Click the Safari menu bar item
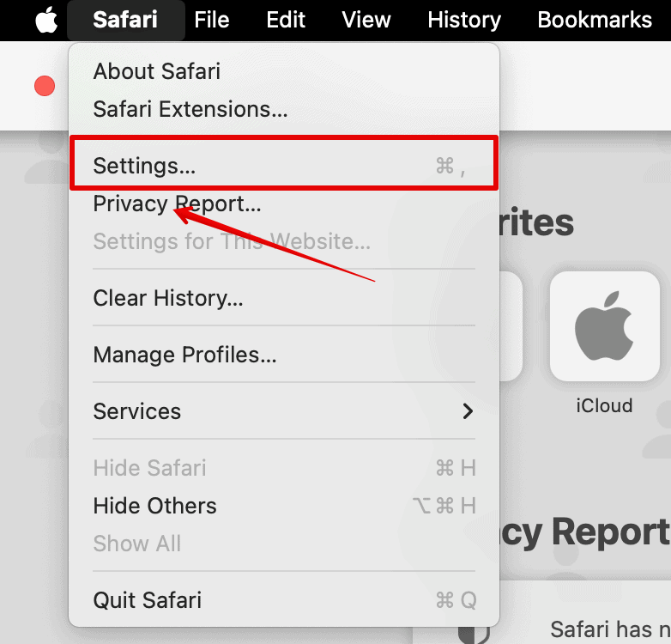Viewport: 671px width, 644px height. (125, 20)
